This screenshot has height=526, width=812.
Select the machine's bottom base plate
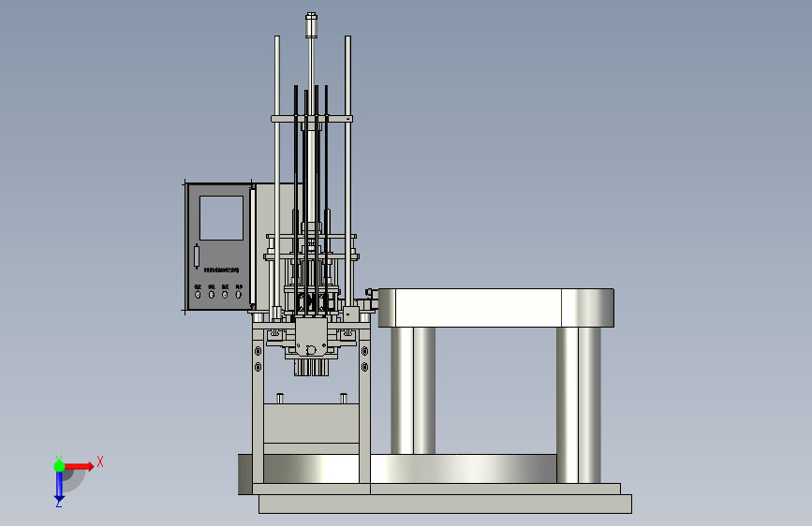point(445,504)
